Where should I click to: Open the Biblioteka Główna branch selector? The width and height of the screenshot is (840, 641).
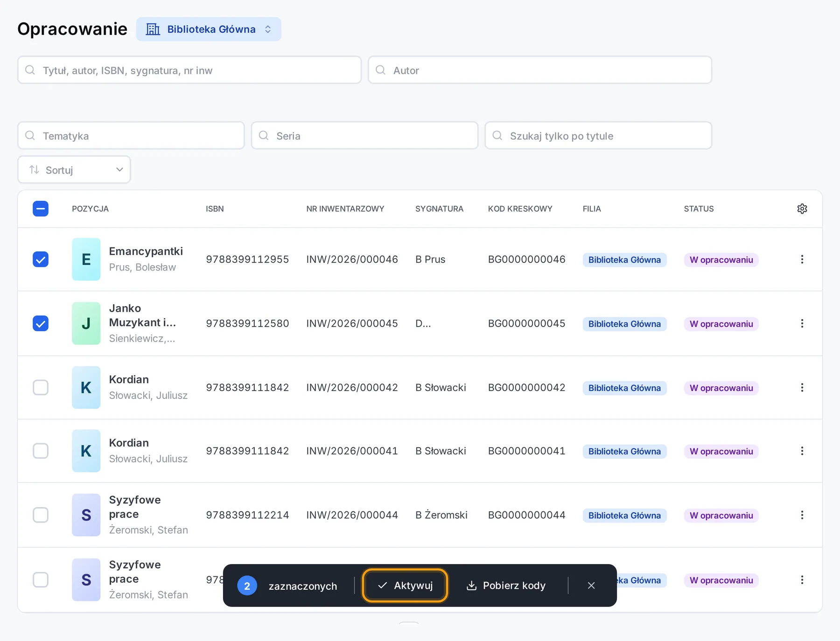pos(209,29)
